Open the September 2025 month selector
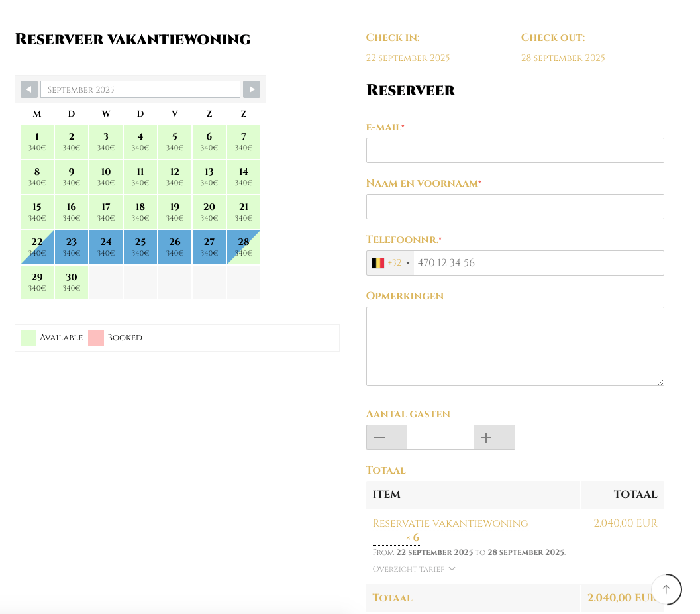This screenshot has width=700, height=614. (x=140, y=89)
